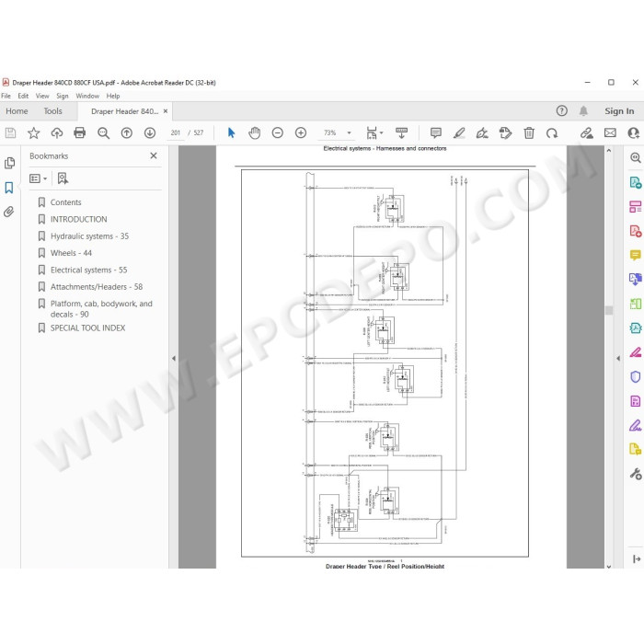
Task: Click the vertical scrollbar thumb
Action: pos(609,310)
